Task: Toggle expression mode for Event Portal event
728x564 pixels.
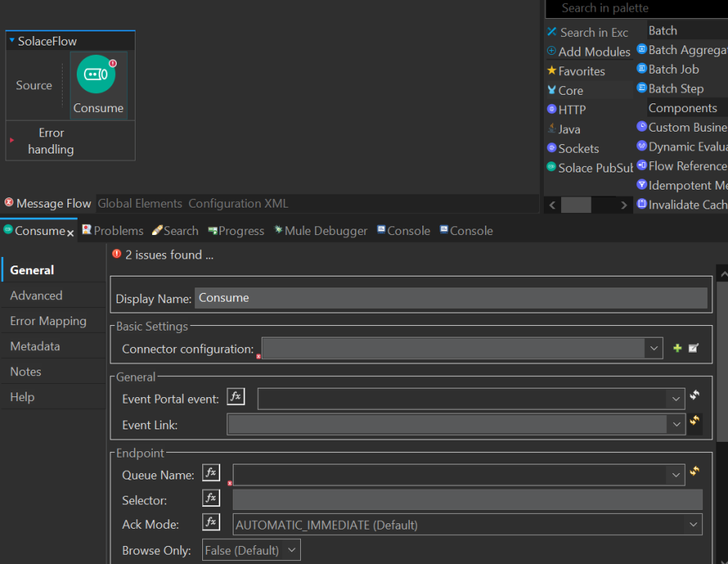Action: 236,396
